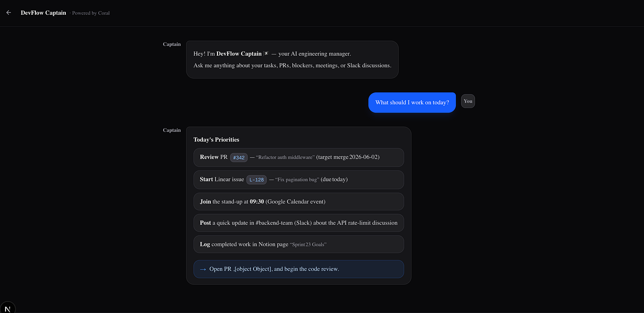Image resolution: width=644 pixels, height=313 pixels.
Task: Open PR tag #342
Action: pyautogui.click(x=239, y=158)
